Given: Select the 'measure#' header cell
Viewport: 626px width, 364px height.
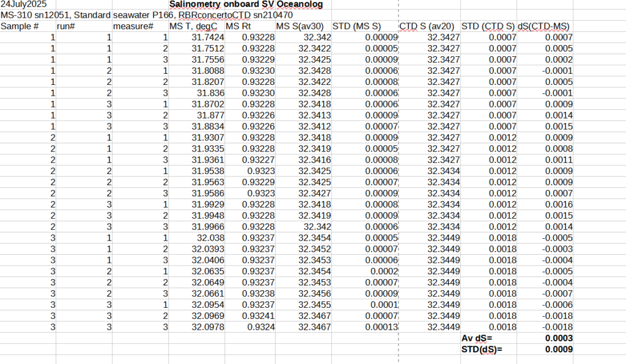Looking at the screenshot, I should [133, 26].
